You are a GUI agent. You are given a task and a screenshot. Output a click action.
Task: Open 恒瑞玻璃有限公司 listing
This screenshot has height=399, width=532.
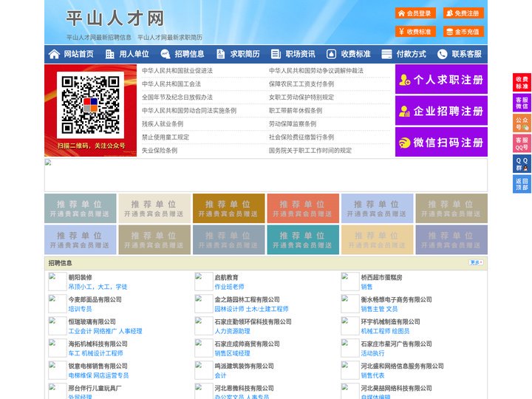(92, 321)
